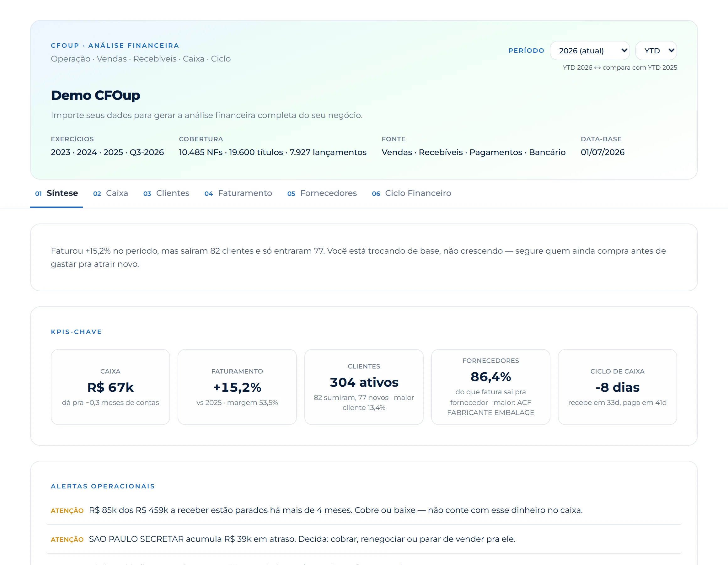Image resolution: width=728 pixels, height=565 pixels.
Task: Go to the Fornecedores tab
Action: [x=322, y=193]
